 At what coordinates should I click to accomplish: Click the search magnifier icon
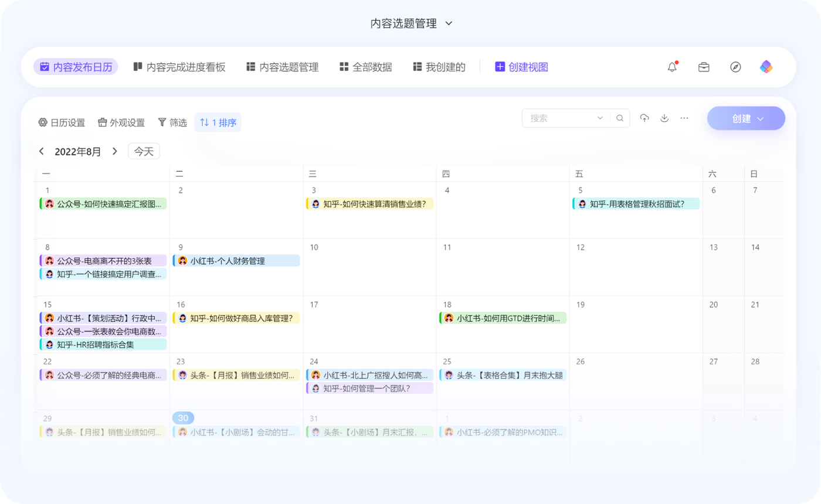pos(620,118)
